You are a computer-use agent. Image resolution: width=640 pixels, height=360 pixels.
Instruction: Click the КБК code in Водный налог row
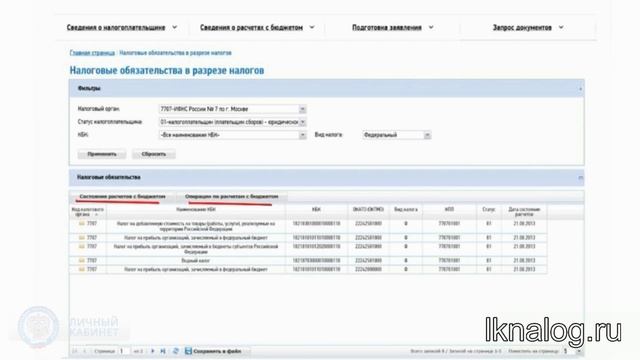[316, 260]
